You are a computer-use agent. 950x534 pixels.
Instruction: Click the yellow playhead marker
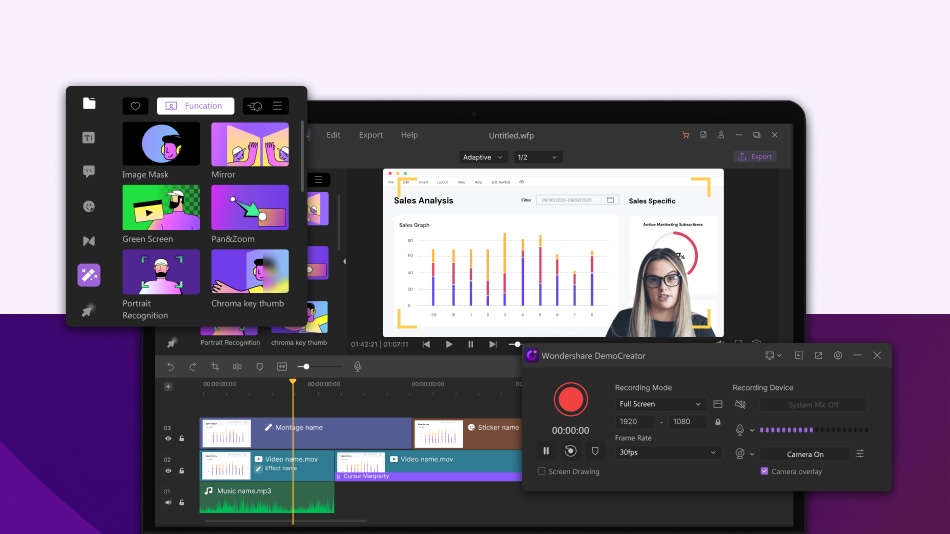pyautogui.click(x=293, y=381)
